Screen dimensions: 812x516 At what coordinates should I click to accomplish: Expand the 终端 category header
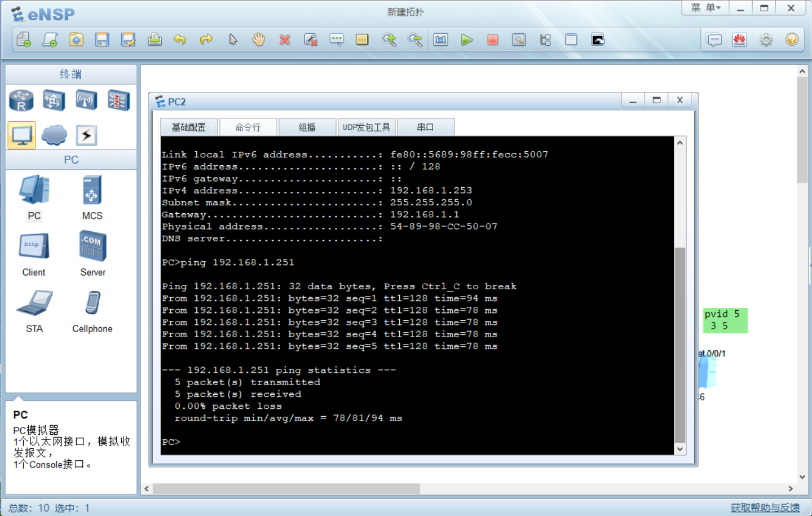(70, 74)
